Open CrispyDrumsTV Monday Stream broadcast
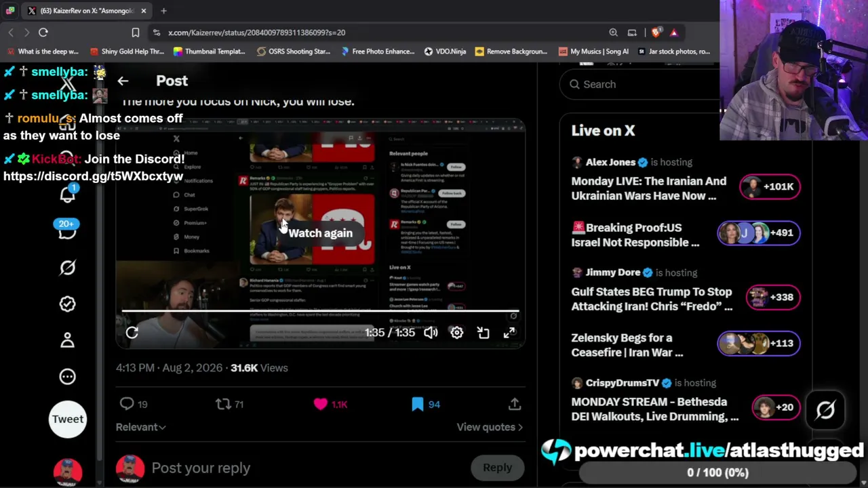868x488 pixels. click(654, 409)
